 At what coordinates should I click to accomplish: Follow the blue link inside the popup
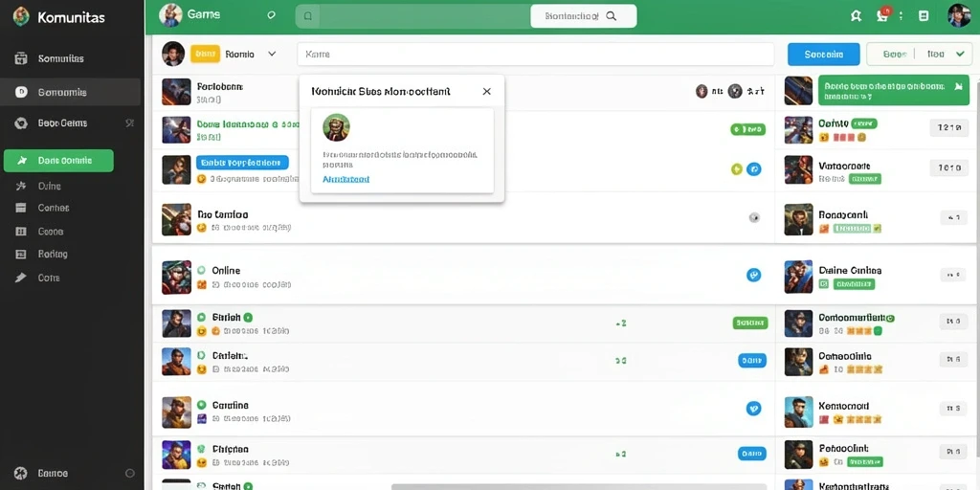pos(345,179)
